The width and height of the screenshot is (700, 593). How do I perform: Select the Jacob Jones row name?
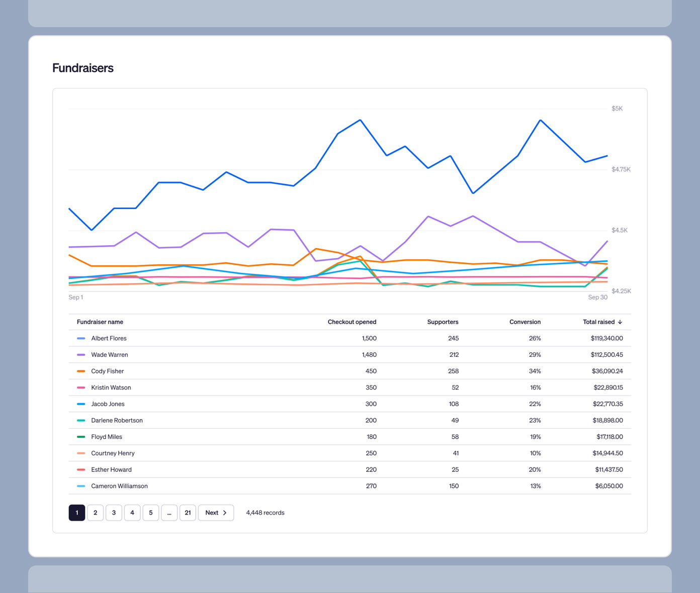coord(108,404)
